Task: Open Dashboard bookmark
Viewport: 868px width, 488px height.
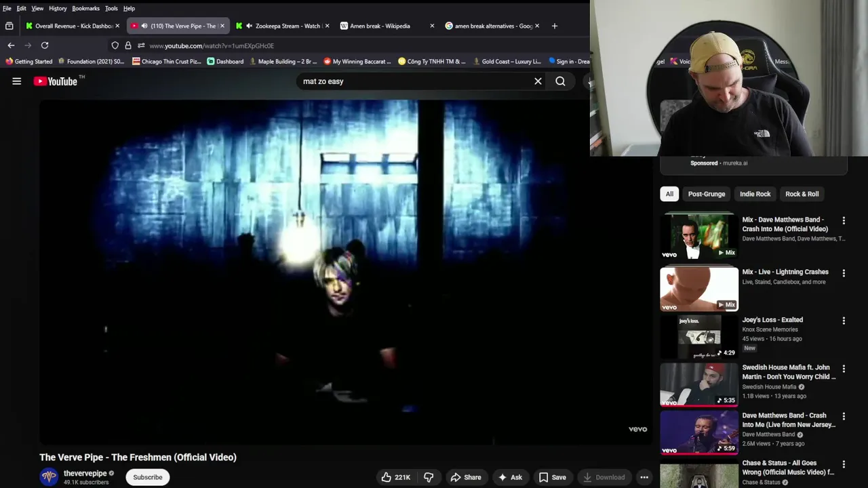Action: tap(225, 62)
